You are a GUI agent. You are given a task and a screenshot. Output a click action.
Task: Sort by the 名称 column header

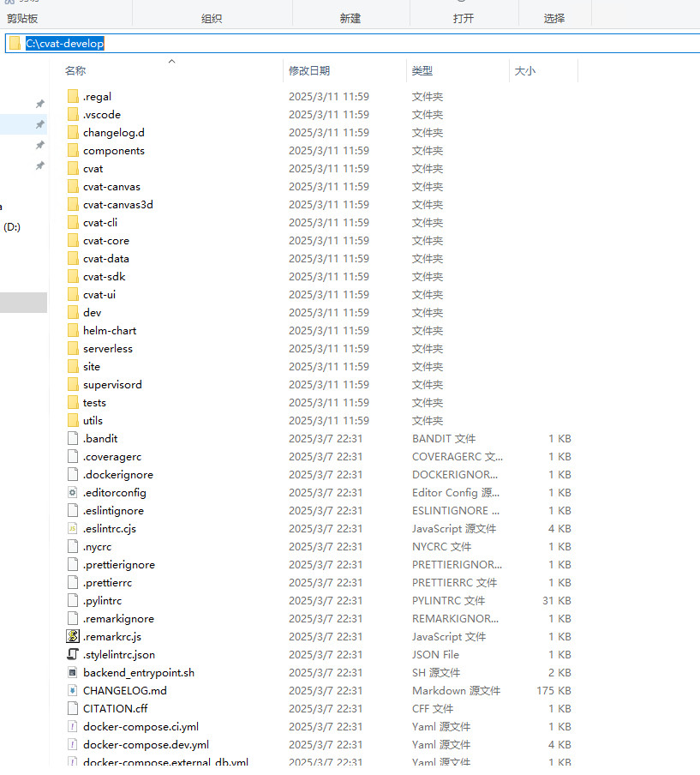75,70
